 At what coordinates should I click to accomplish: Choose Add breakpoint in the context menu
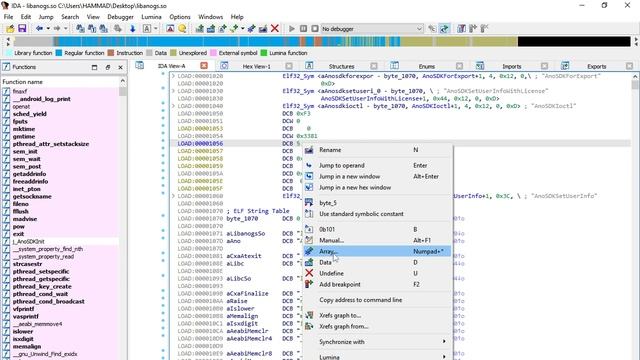coord(378,284)
